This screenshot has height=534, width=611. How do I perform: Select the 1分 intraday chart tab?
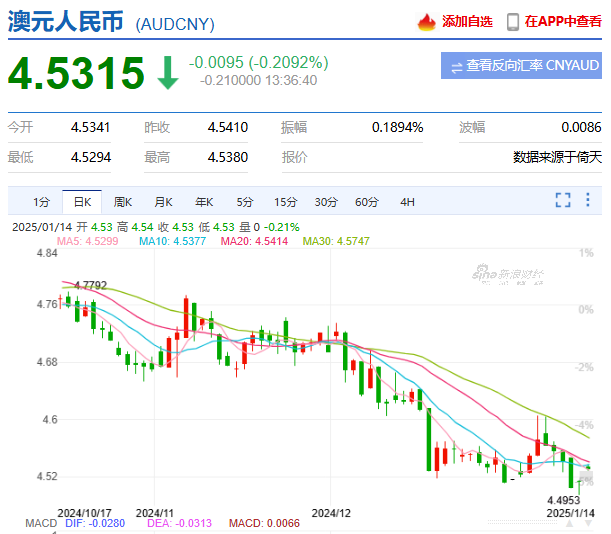[x=40, y=202]
